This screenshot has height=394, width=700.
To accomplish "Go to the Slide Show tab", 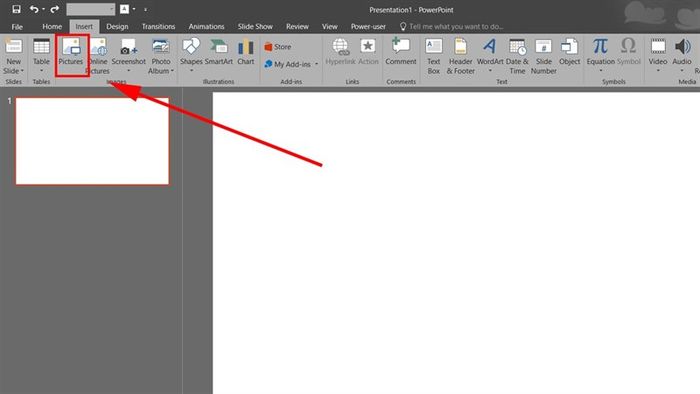I will click(x=255, y=27).
